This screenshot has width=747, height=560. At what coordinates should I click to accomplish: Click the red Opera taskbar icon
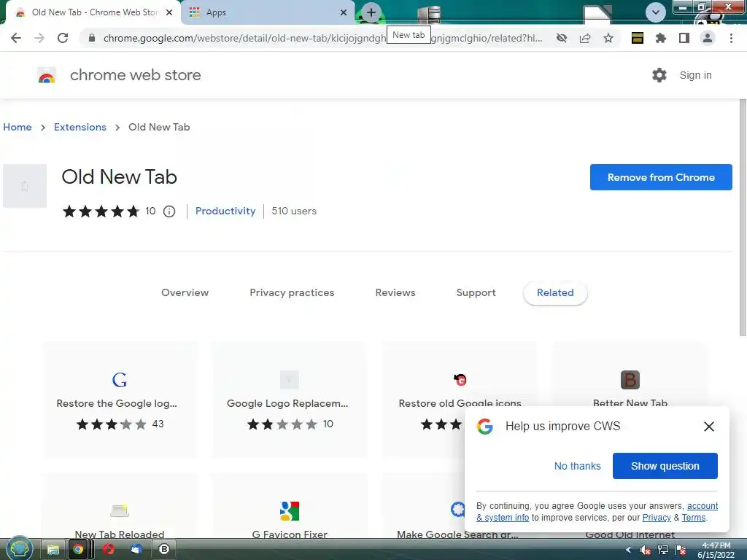coord(109,550)
